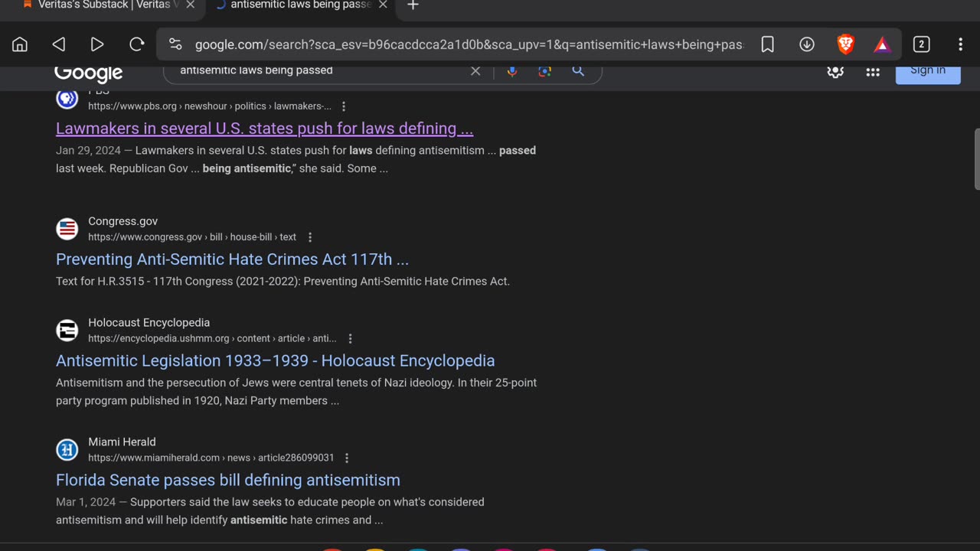Click the Holocaust Encyclopedia favicon
980x551 pixels.
coord(67,331)
